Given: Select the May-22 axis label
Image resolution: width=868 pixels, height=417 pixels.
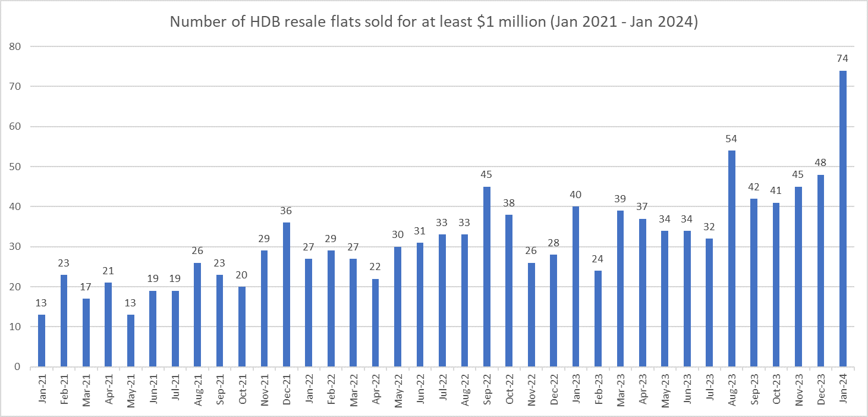Looking at the screenshot, I should (x=398, y=389).
